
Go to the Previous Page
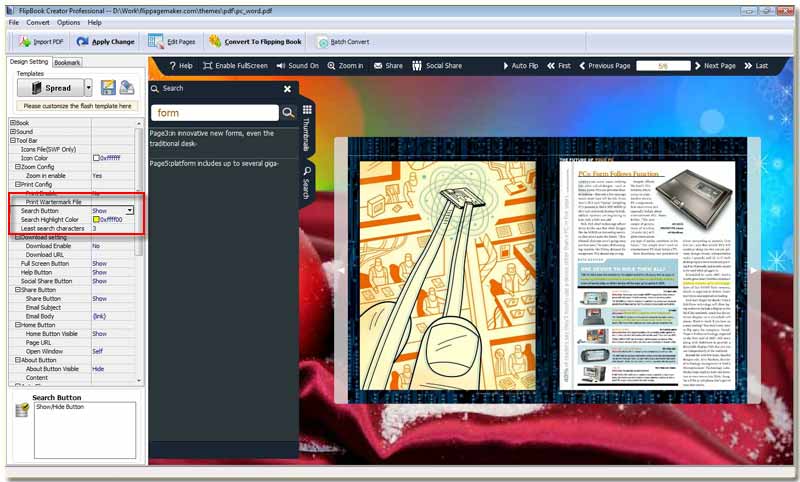pyautogui.click(x=605, y=66)
